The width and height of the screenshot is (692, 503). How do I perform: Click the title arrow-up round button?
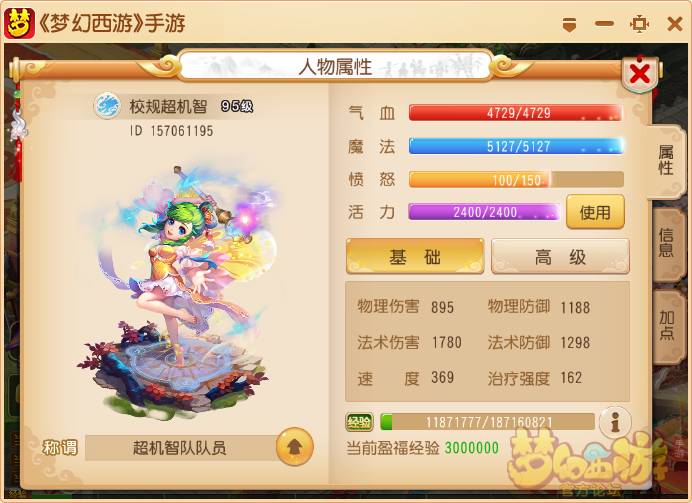pyautogui.click(x=294, y=447)
